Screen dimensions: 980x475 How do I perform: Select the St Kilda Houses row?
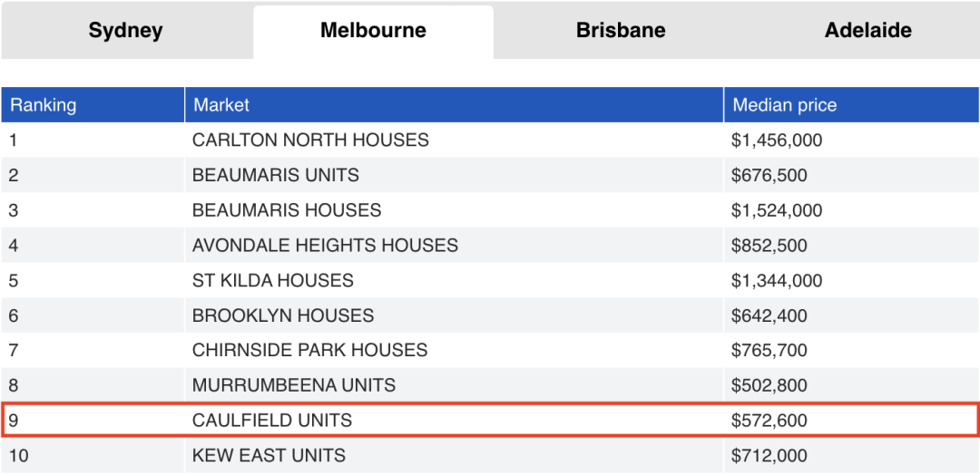(x=273, y=281)
